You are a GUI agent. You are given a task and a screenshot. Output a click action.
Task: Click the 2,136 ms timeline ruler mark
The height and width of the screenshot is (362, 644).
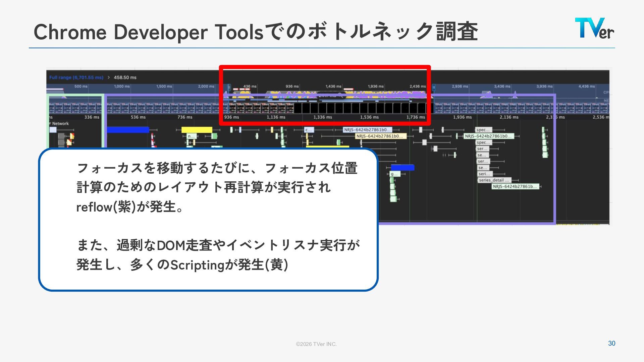click(509, 117)
